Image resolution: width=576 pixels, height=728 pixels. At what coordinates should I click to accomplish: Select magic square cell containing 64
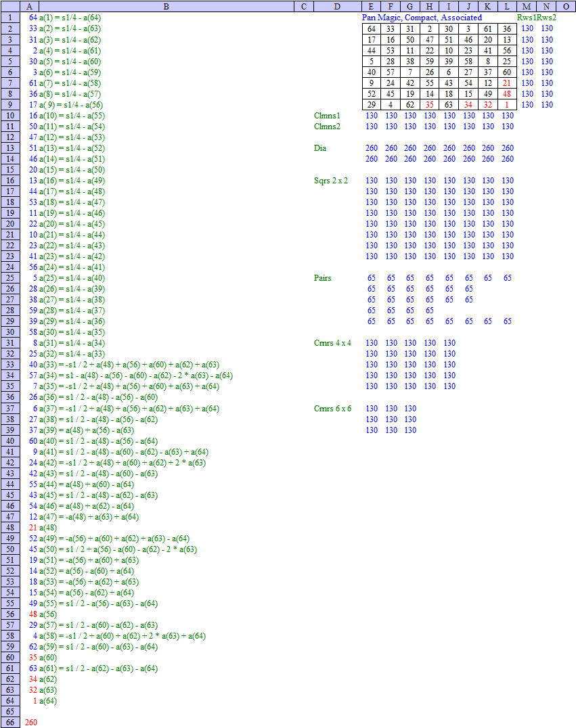(372, 29)
